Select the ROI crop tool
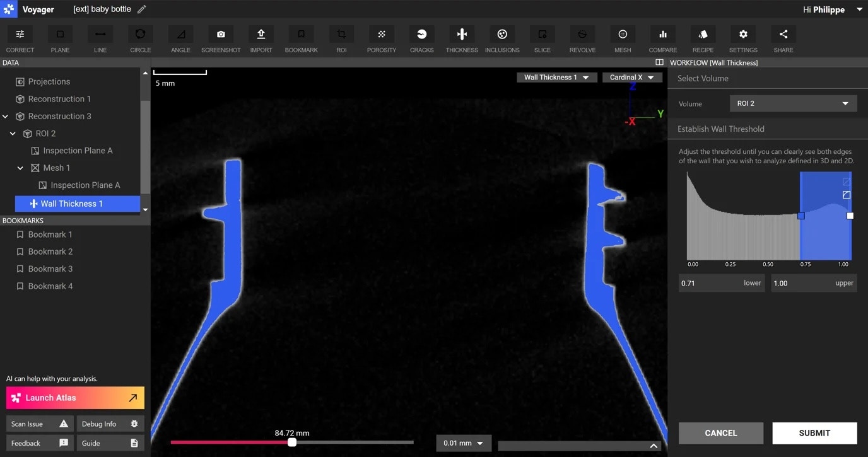Viewport: 868px width, 457px height. tap(341, 39)
